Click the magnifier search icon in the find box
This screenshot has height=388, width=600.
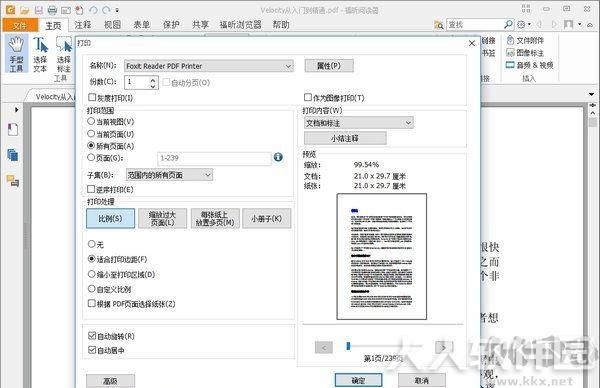(x=508, y=24)
